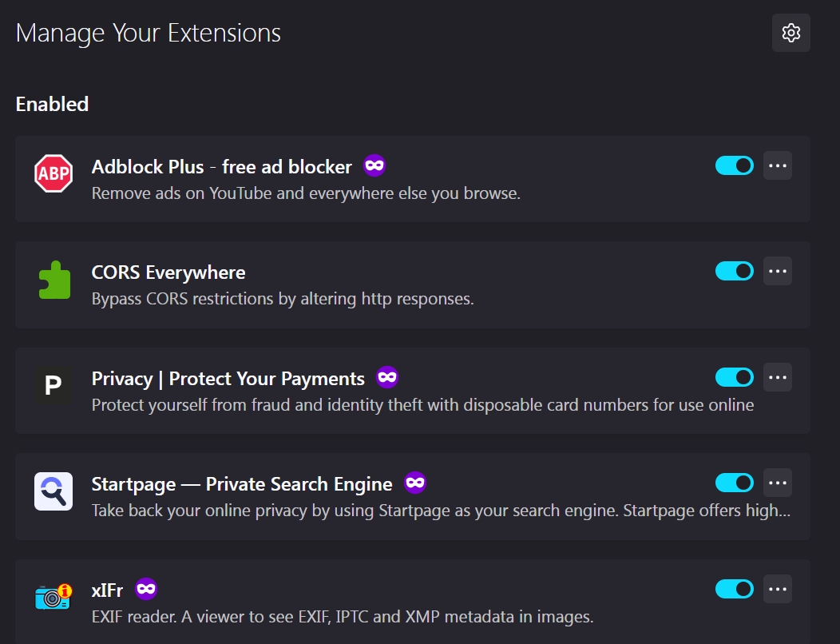
Task: Open Privacy | Protect Your Payments details
Action: click(x=413, y=391)
